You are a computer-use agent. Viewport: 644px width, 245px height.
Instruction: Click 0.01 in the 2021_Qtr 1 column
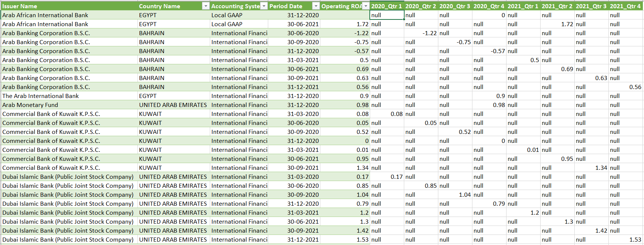[523, 150]
